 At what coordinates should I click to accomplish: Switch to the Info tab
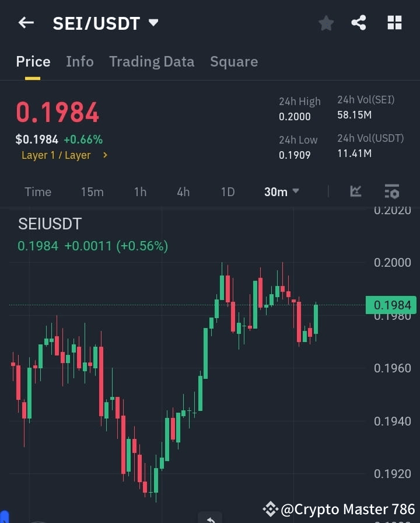point(80,61)
